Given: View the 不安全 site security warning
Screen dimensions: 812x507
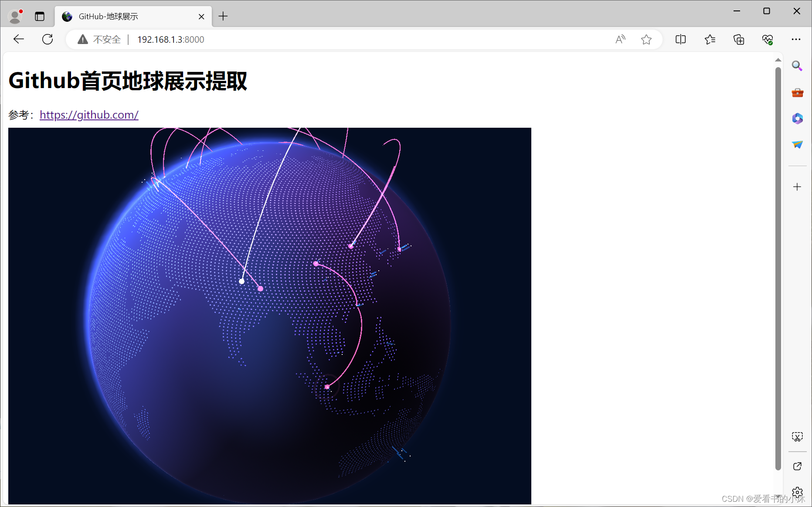Looking at the screenshot, I should point(99,40).
